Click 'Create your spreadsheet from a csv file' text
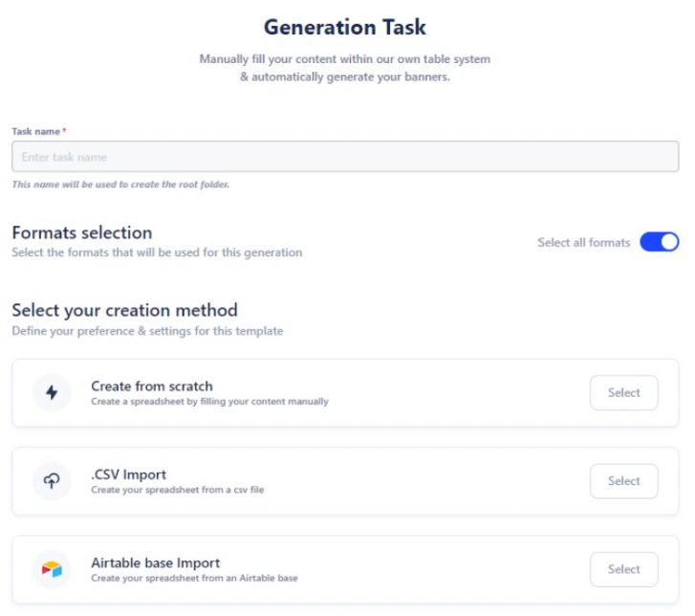Viewport: 695px width, 616px height. (x=177, y=490)
